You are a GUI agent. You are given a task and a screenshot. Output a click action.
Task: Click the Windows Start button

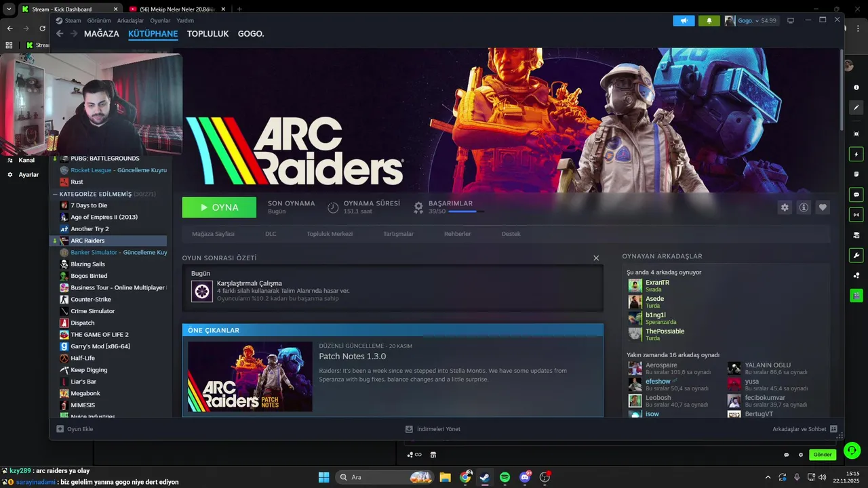pos(323,477)
